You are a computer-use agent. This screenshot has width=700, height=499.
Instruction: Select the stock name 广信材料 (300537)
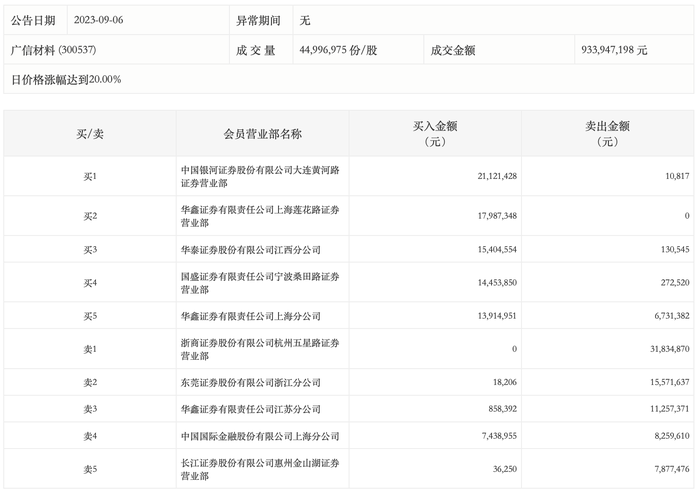click(x=54, y=50)
